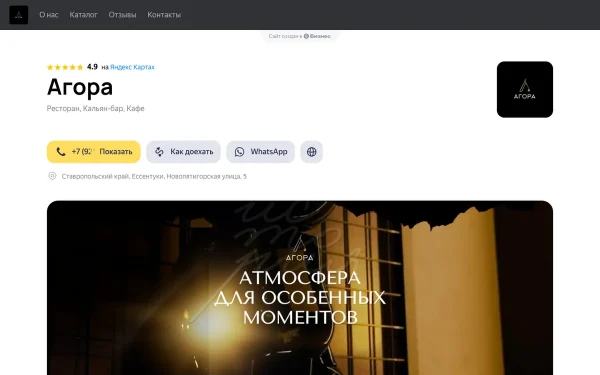Click the large Агора logo thumbnail
600x375 pixels.
pyautogui.click(x=525, y=90)
